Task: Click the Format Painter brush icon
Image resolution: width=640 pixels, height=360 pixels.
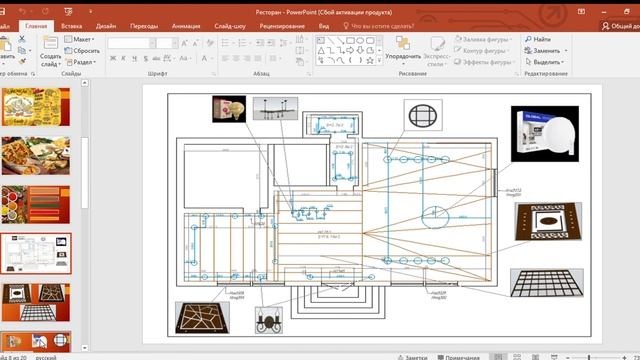Action: pyautogui.click(x=22, y=61)
